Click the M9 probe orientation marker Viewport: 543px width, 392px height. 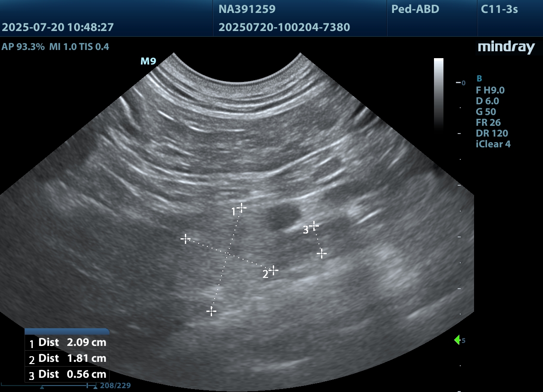pyautogui.click(x=148, y=61)
